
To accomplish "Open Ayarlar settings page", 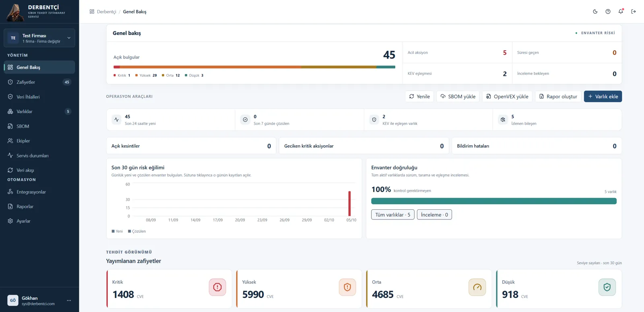I will tap(39, 221).
